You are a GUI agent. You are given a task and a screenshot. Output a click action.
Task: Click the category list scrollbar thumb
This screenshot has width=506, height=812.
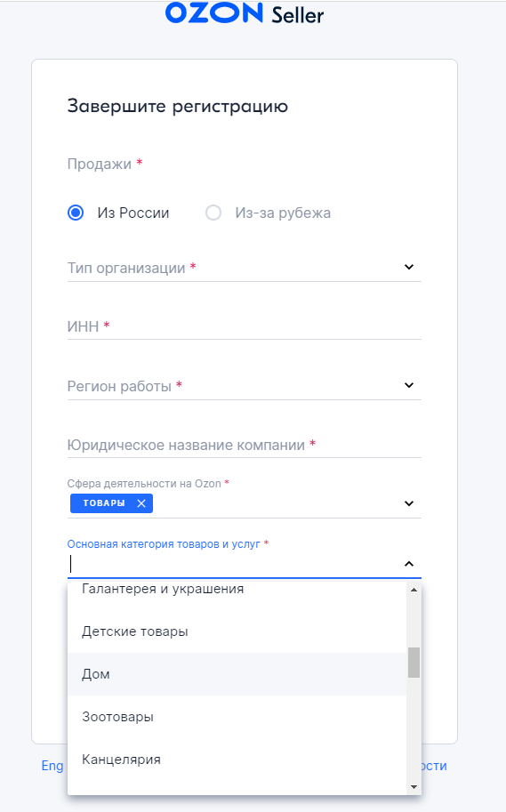414,663
